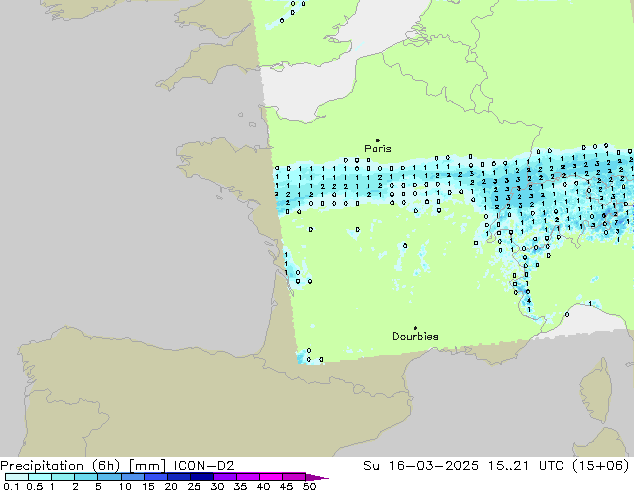
Task: Click the date 'Su 16-03-2025' text
Action: (421, 466)
